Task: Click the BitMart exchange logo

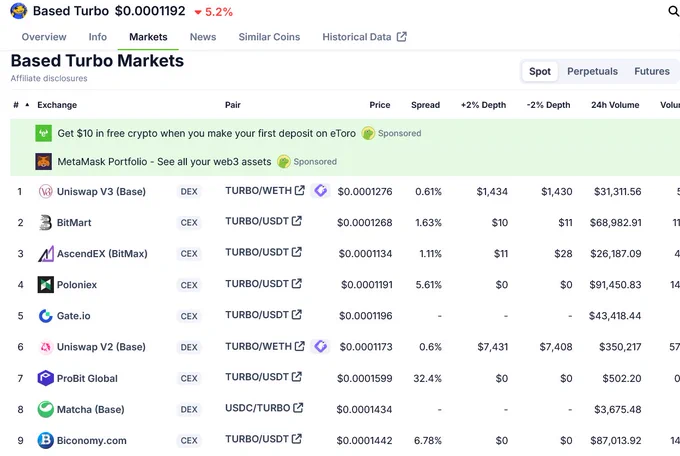Action: click(46, 223)
